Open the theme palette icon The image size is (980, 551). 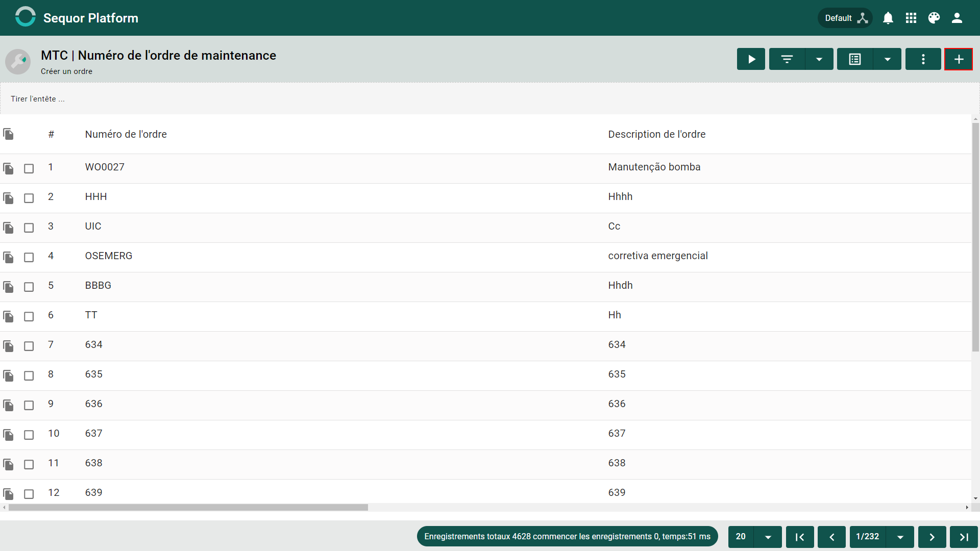(x=934, y=18)
